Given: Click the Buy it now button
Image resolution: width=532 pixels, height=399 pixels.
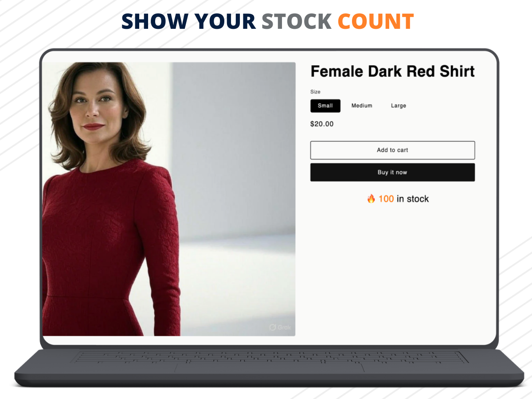Looking at the screenshot, I should 392,172.
